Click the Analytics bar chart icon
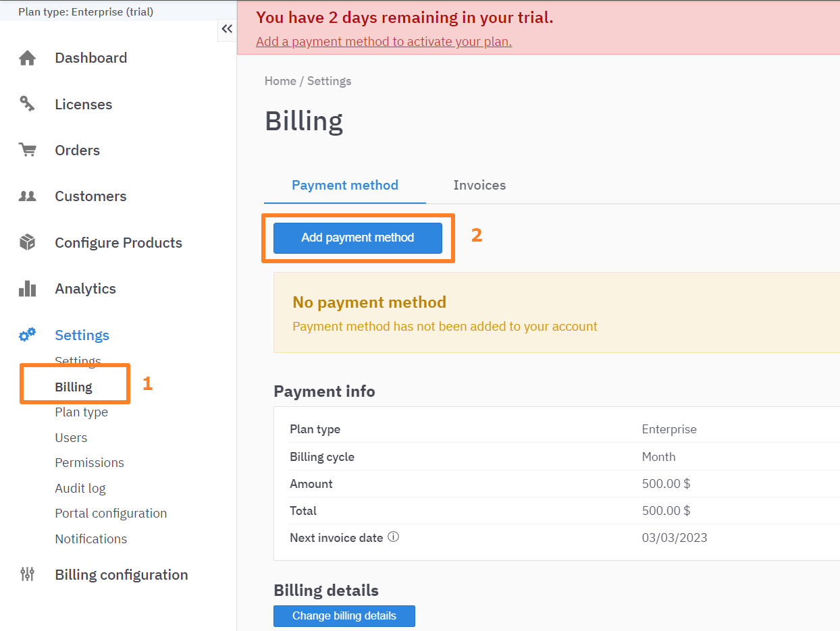840x631 pixels. point(27,289)
